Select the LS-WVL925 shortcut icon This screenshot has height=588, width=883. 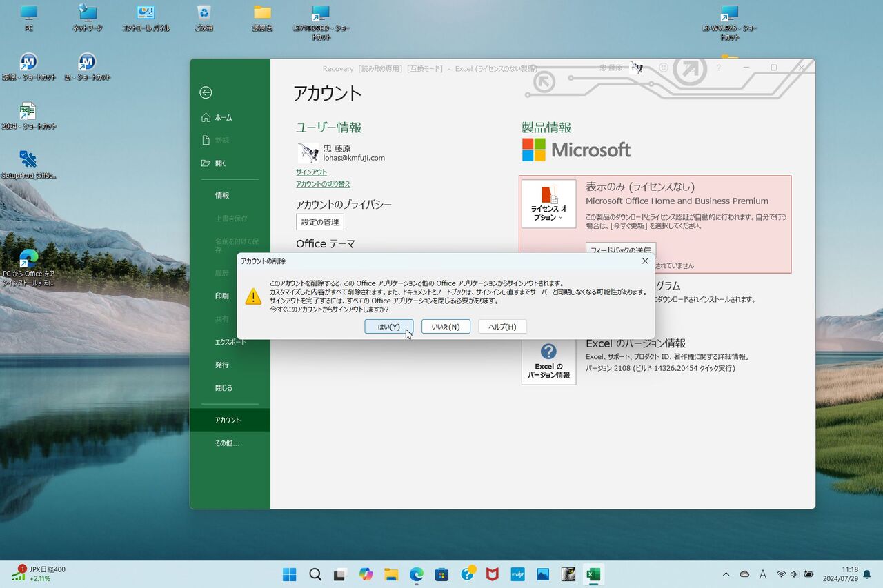[729, 22]
